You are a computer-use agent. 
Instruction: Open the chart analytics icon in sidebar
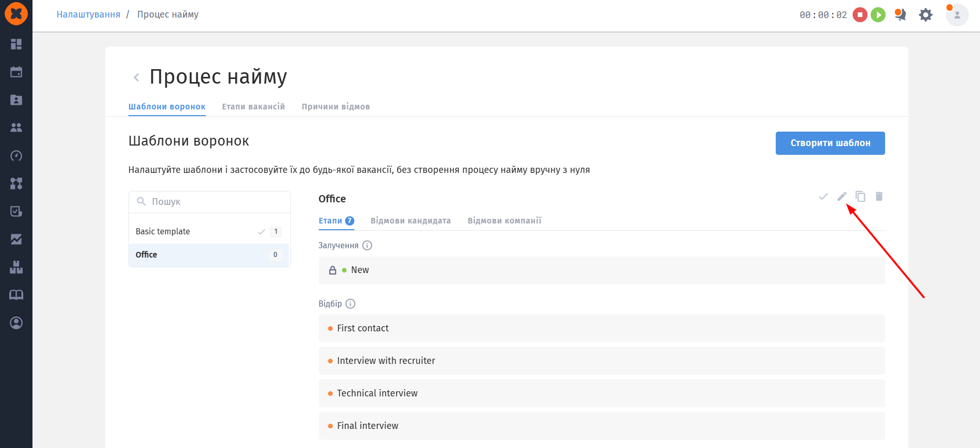point(16,239)
